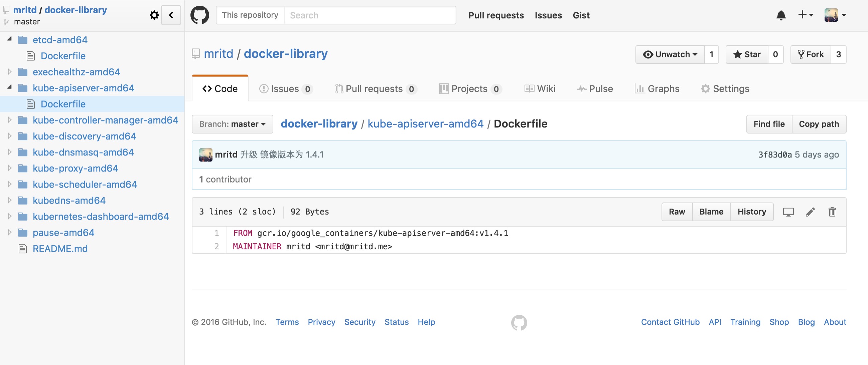Screen dimensions: 868x365
Task: Open Gist in top navigation
Action: 581,15
